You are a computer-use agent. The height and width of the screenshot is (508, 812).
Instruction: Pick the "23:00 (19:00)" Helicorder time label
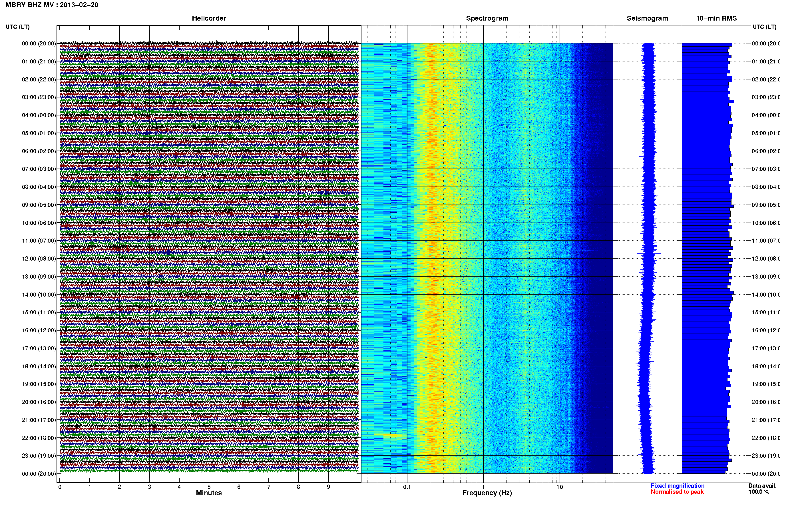(x=39, y=456)
